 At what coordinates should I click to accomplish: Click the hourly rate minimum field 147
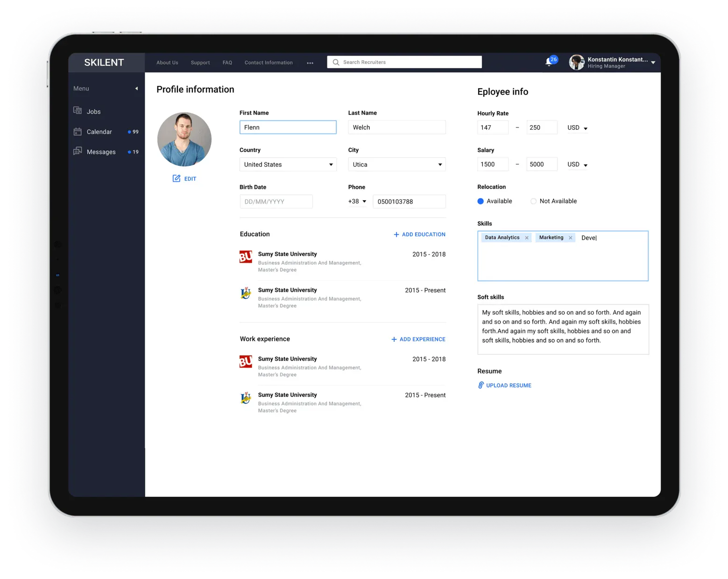coord(493,127)
